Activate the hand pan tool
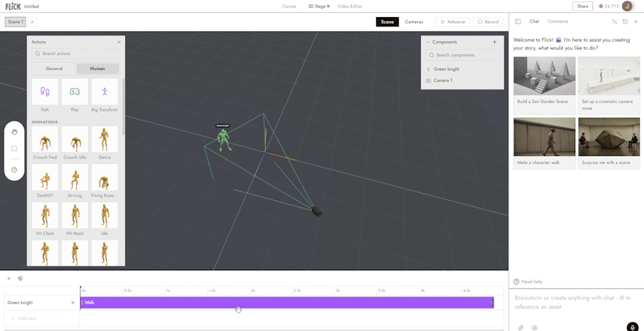644x331 pixels. [14, 132]
